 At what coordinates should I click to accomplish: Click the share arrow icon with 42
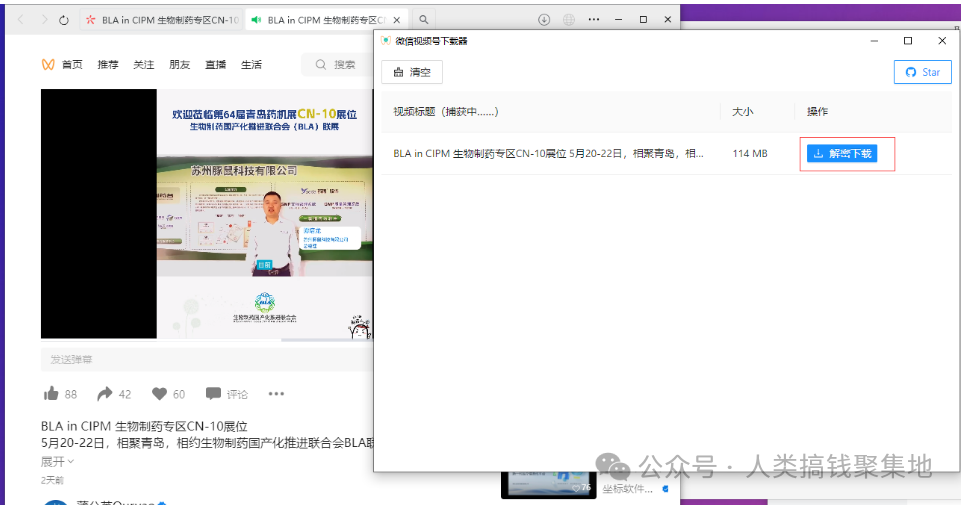click(105, 394)
